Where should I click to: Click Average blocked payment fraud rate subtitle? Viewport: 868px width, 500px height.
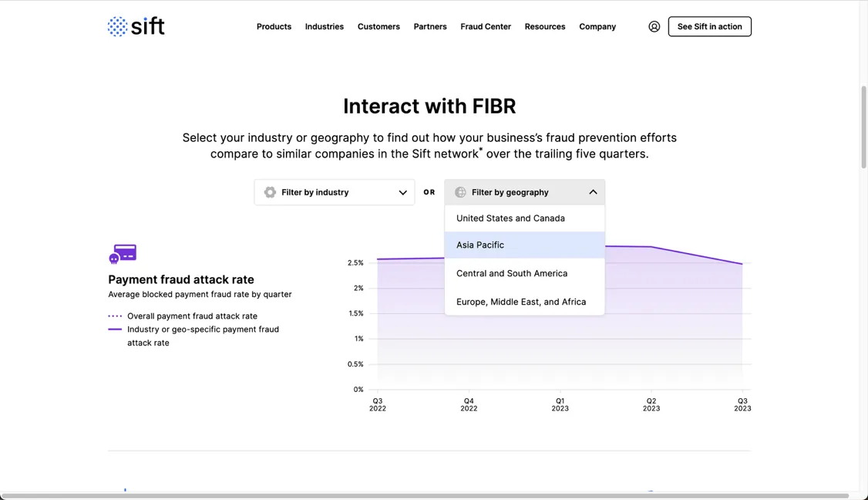(x=200, y=294)
